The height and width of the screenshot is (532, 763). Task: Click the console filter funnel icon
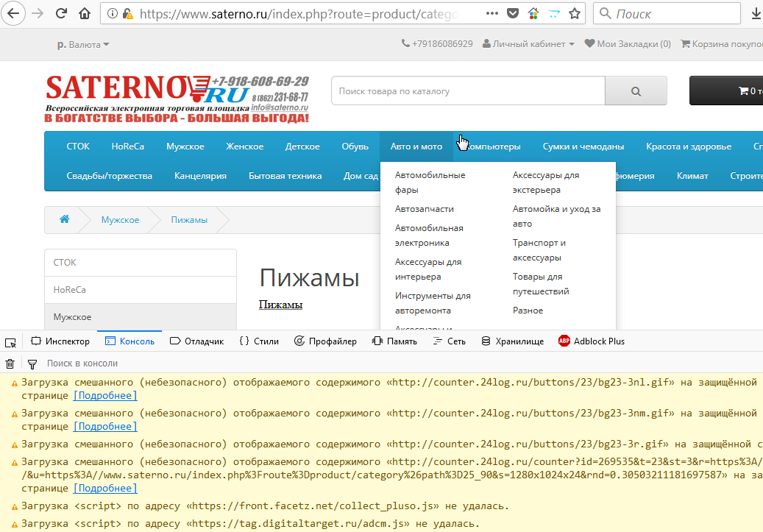point(32,363)
